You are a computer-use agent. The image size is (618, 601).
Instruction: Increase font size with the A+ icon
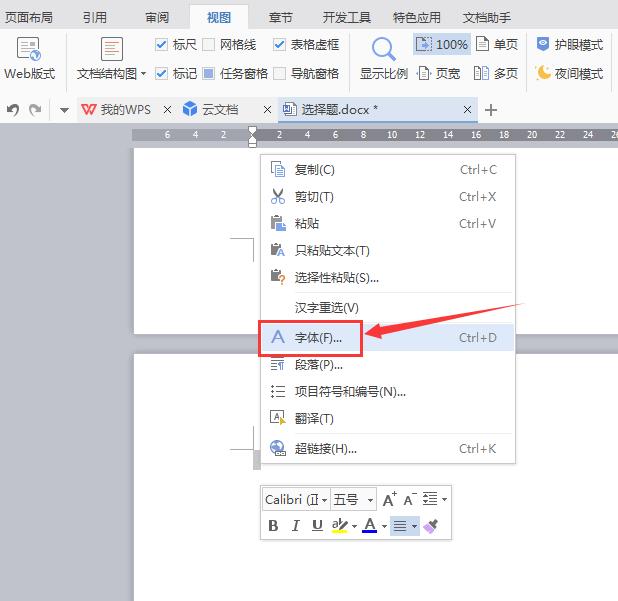point(390,499)
